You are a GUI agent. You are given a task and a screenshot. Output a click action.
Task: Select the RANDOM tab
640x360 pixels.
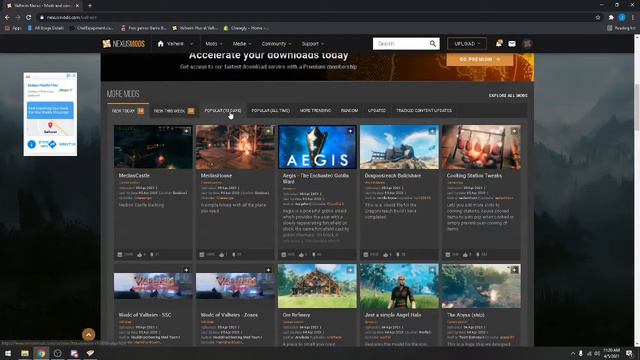click(x=349, y=111)
